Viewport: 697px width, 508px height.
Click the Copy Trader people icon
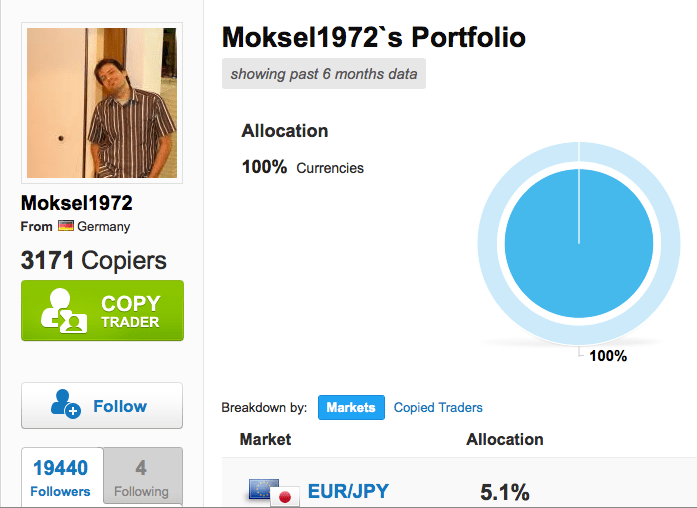pyautogui.click(x=63, y=311)
